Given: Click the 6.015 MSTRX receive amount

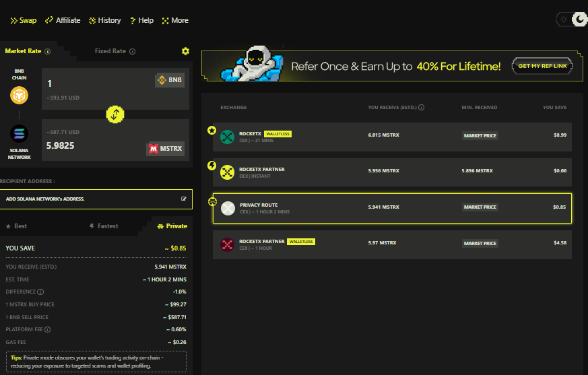Looking at the screenshot, I should pos(384,135).
